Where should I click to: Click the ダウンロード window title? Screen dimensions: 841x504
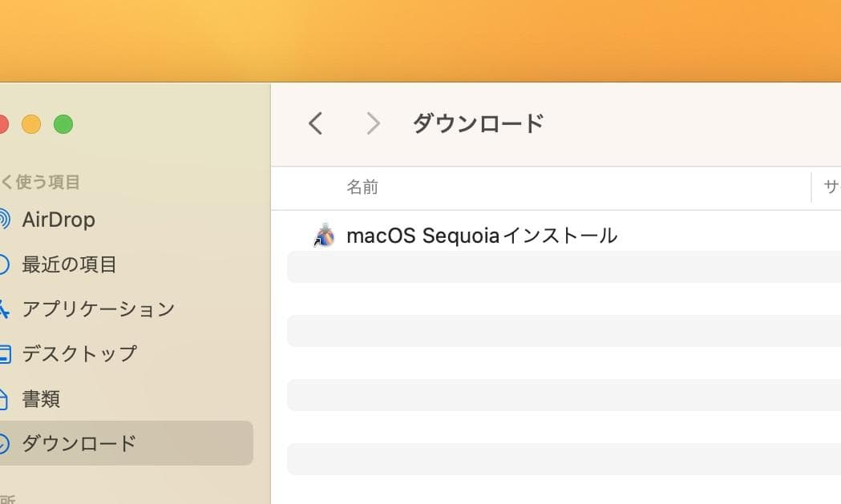(479, 123)
